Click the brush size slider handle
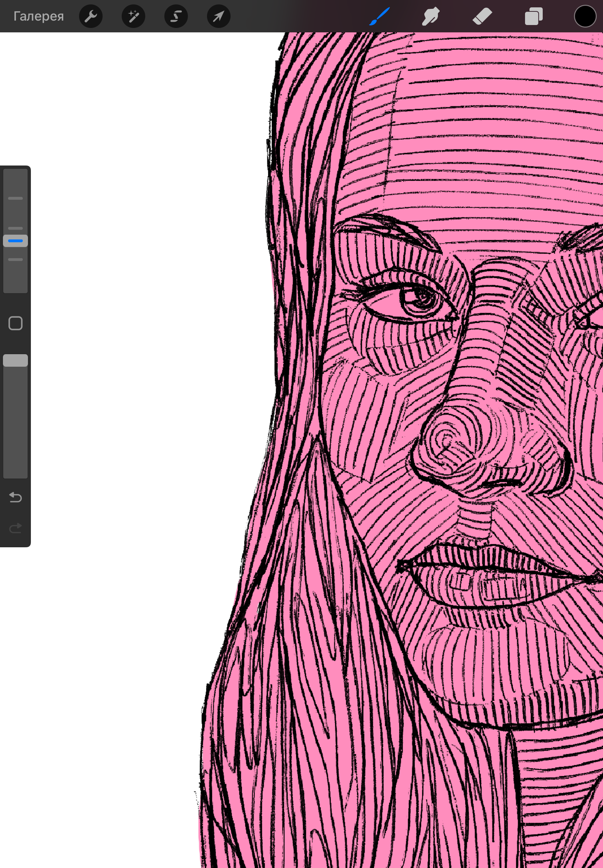Viewport: 603px width, 868px height. tap(15, 241)
